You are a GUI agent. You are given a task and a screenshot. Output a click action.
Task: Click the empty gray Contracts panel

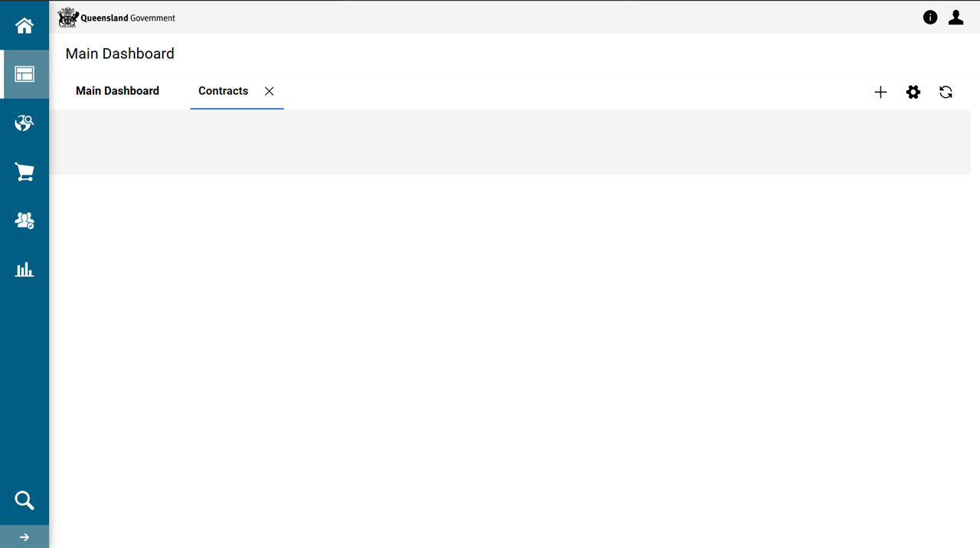click(510, 142)
